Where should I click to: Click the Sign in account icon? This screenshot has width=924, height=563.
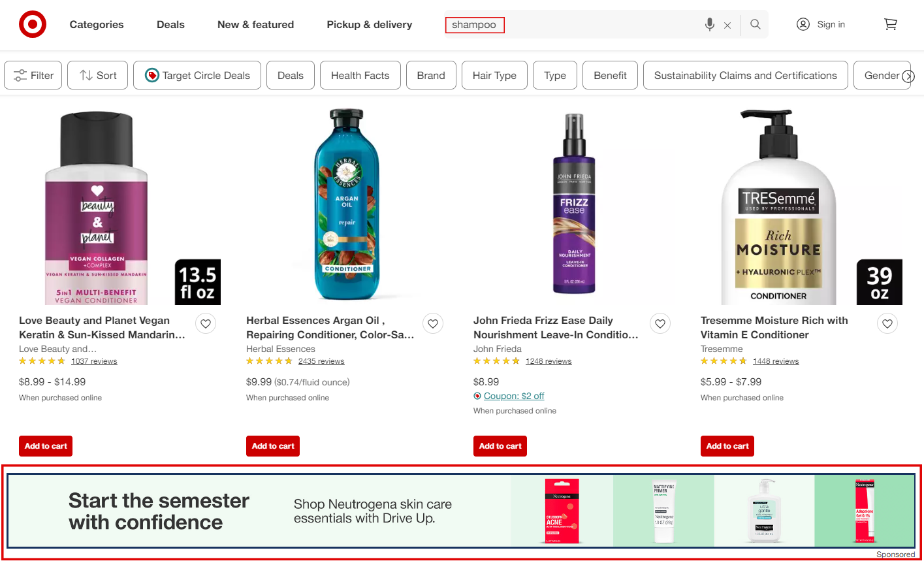point(803,24)
